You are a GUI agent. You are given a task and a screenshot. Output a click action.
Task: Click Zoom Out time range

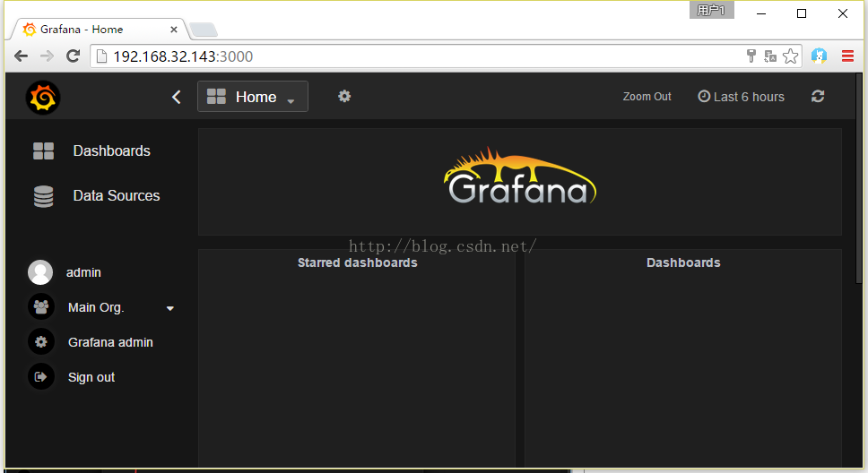point(647,96)
